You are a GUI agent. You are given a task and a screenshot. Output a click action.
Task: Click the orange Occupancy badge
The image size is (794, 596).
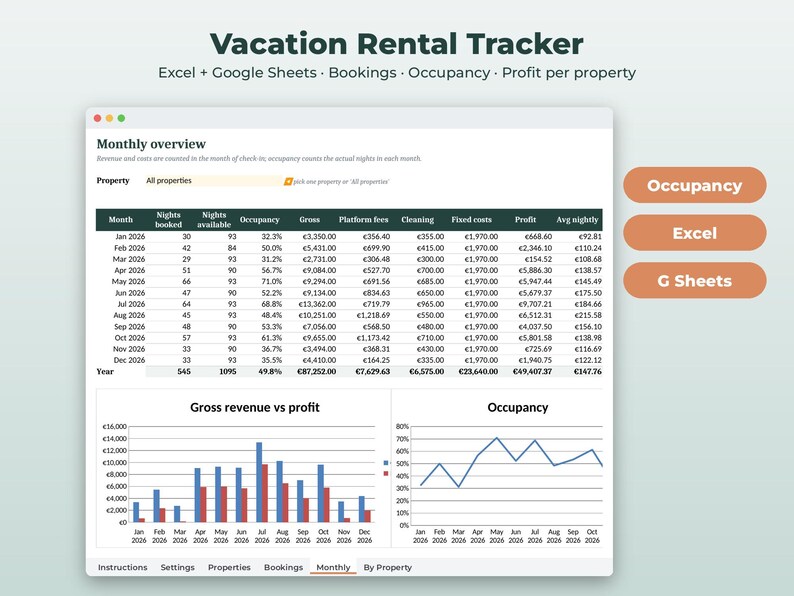click(694, 185)
